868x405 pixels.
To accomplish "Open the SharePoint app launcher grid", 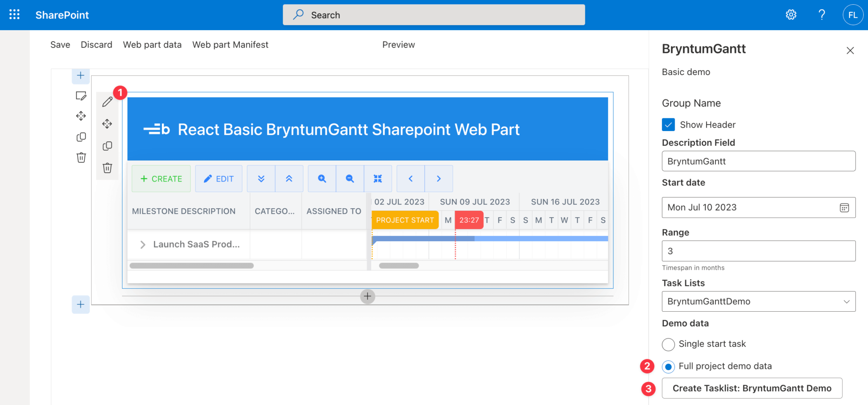I will [x=14, y=15].
